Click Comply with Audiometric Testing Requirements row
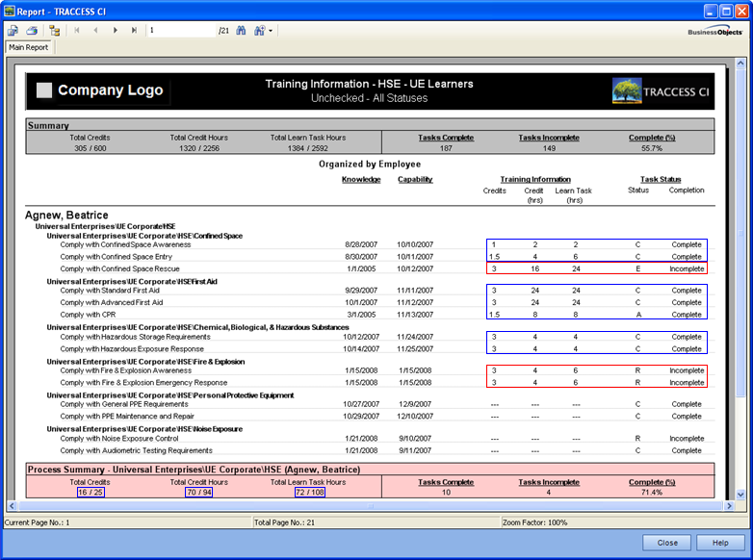 point(370,450)
